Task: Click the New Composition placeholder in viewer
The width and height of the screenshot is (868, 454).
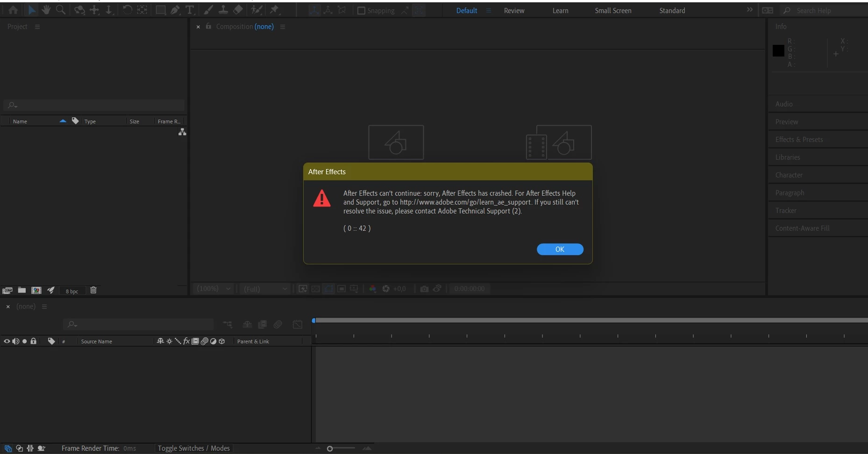Action: point(396,142)
